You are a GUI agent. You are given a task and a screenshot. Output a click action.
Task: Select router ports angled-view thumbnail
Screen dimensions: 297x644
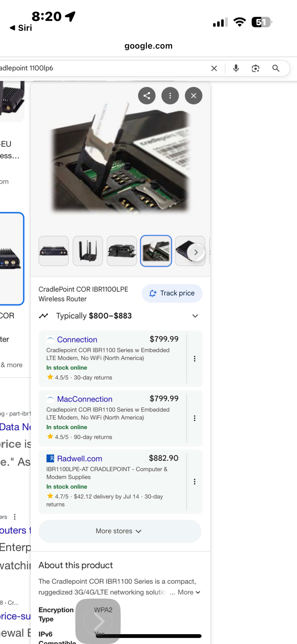[x=122, y=251]
